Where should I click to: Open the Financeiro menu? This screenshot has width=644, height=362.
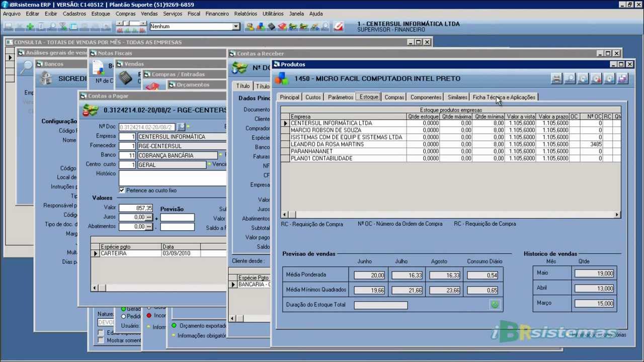click(217, 14)
